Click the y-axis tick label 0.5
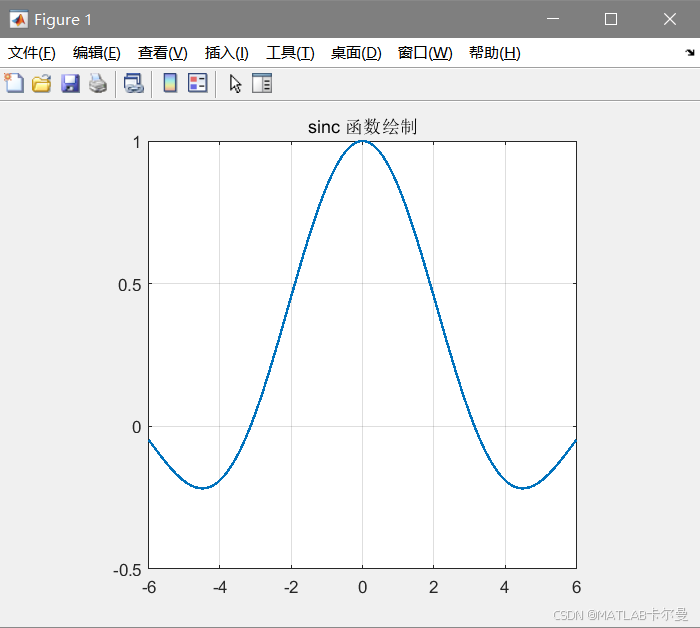Image resolution: width=700 pixels, height=628 pixels. (129, 285)
